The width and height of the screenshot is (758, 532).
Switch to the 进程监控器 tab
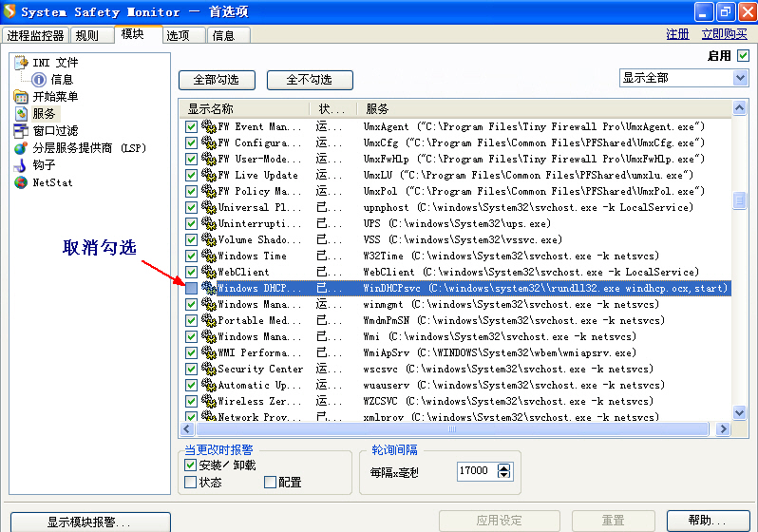tap(35, 35)
